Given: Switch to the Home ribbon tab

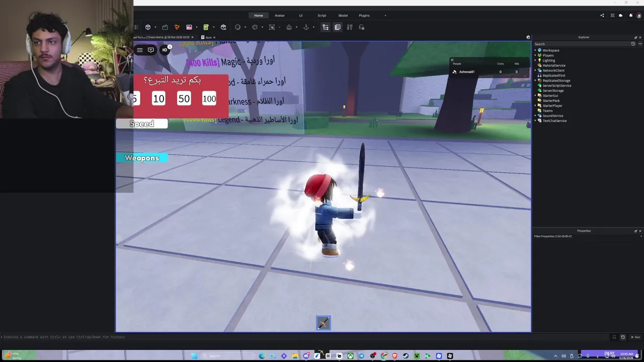Looking at the screenshot, I should pos(259,16).
